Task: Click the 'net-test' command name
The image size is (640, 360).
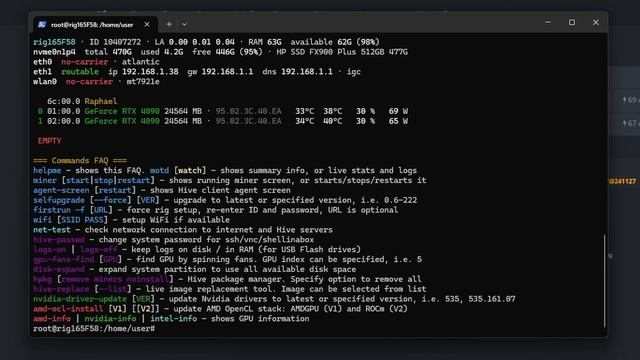Action: 52,230
